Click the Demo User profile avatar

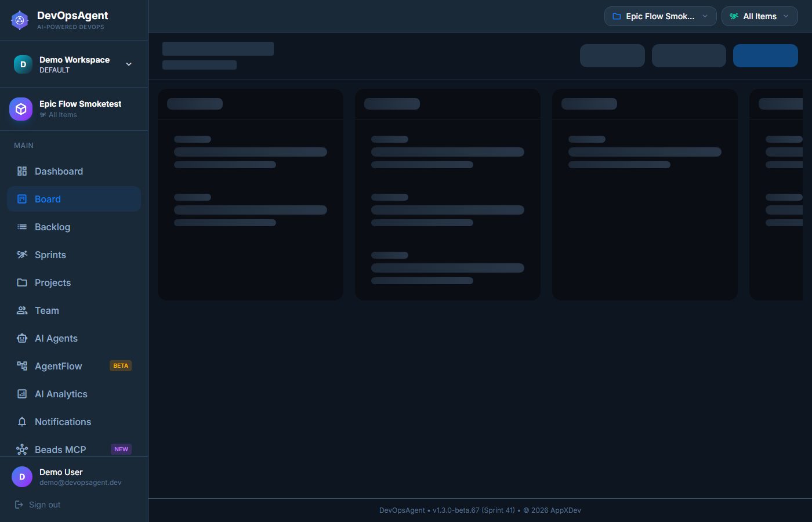(22, 477)
